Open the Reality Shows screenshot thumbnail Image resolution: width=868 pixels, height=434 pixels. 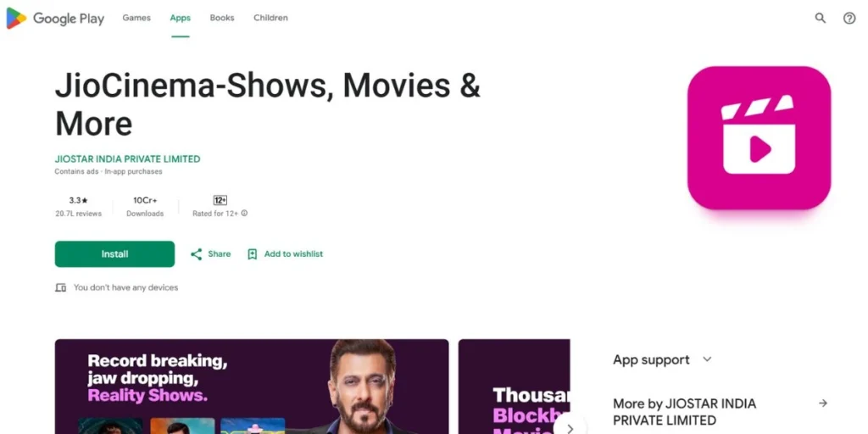(252, 387)
